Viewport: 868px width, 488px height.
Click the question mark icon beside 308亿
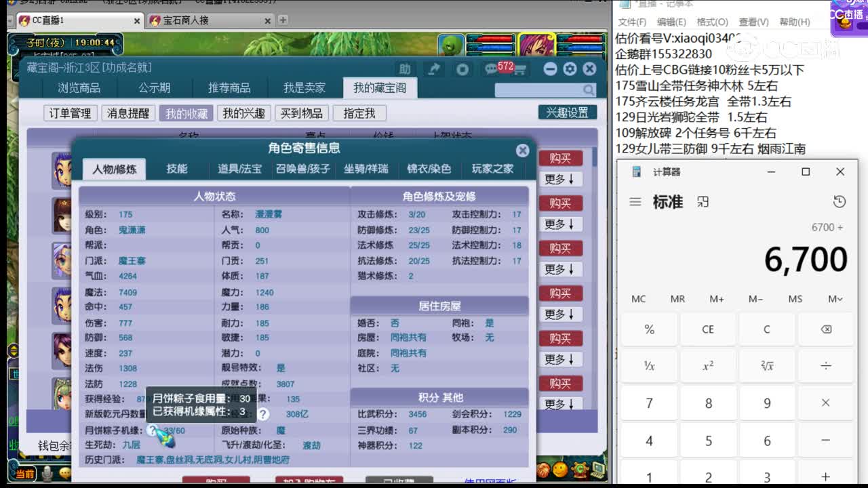263,414
